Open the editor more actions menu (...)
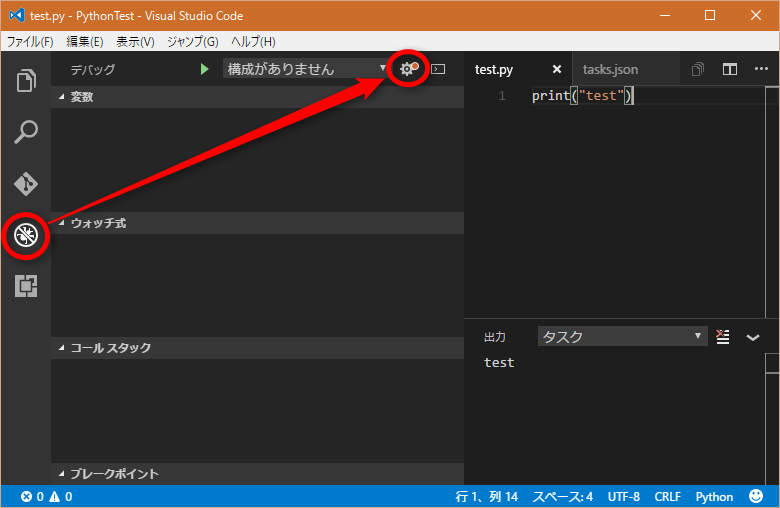Image resolution: width=780 pixels, height=508 pixels. coord(761,69)
